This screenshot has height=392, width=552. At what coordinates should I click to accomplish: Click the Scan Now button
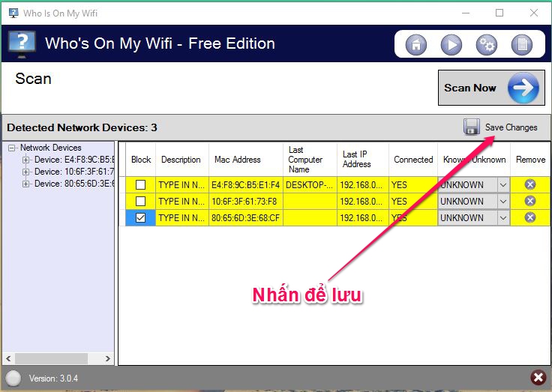[x=491, y=88]
